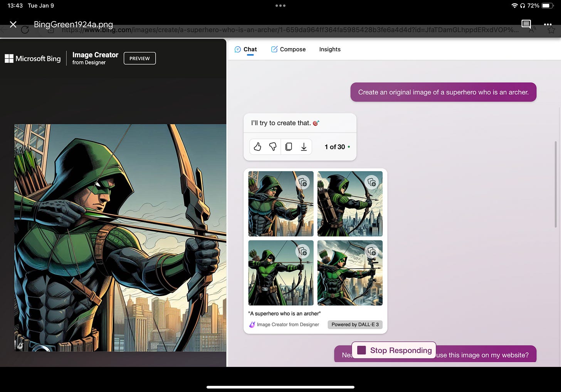561x392 pixels.
Task: Switch to the Insights tab
Action: coord(330,49)
